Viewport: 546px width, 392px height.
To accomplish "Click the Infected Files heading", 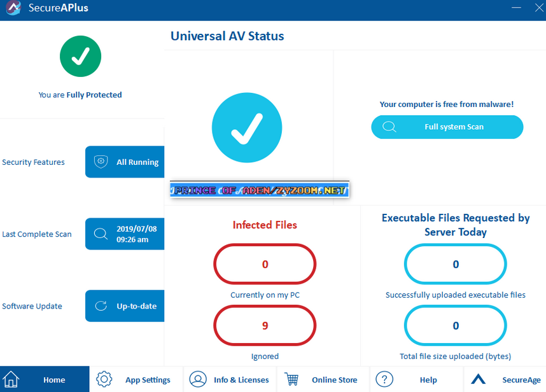I will pyautogui.click(x=265, y=225).
